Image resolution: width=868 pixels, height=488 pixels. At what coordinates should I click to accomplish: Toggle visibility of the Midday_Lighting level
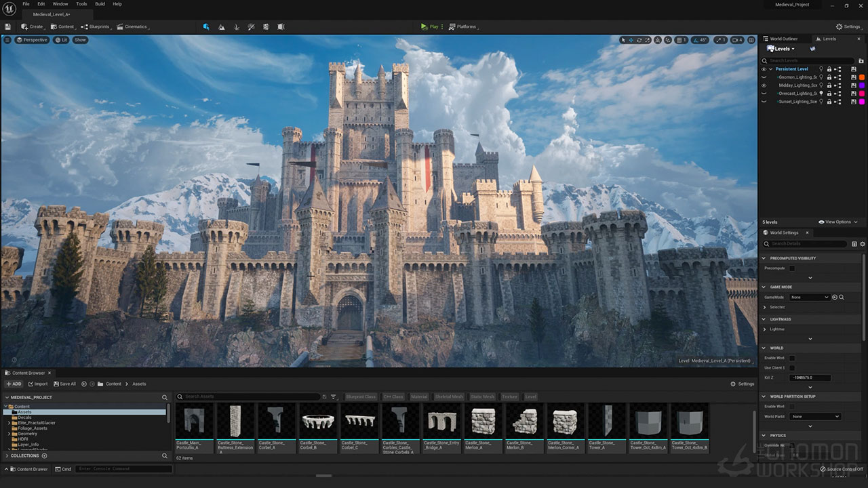pyautogui.click(x=764, y=85)
